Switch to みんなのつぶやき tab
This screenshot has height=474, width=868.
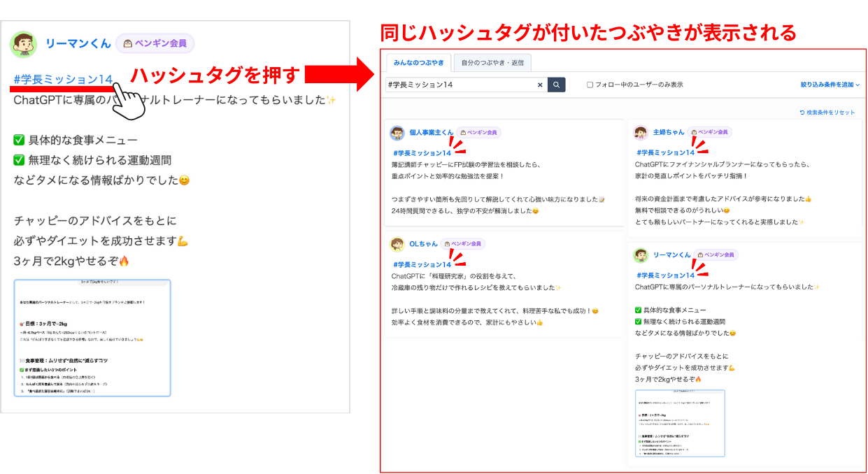pos(418,63)
